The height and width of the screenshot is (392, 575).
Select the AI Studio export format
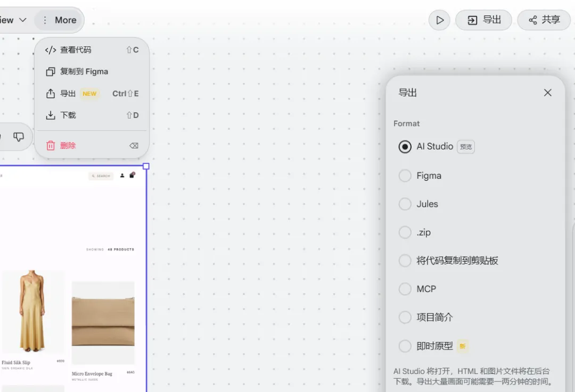[x=405, y=147]
